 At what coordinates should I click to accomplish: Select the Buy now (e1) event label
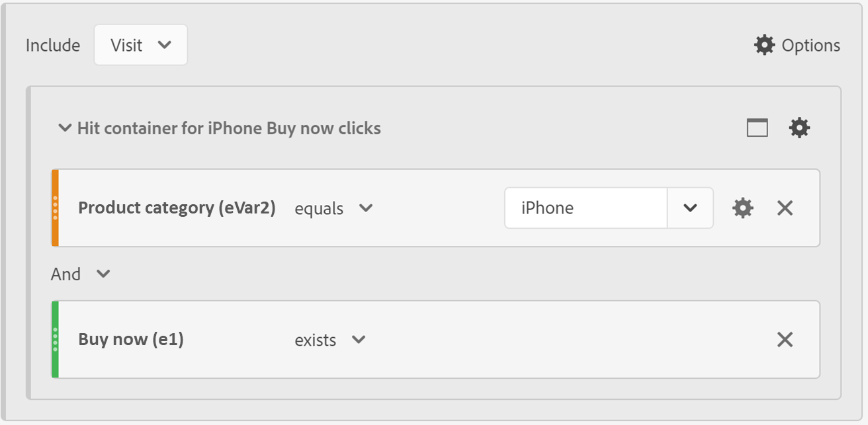click(131, 340)
